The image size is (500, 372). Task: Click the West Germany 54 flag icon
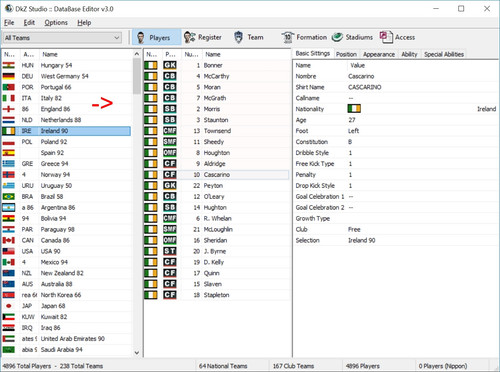click(x=9, y=76)
